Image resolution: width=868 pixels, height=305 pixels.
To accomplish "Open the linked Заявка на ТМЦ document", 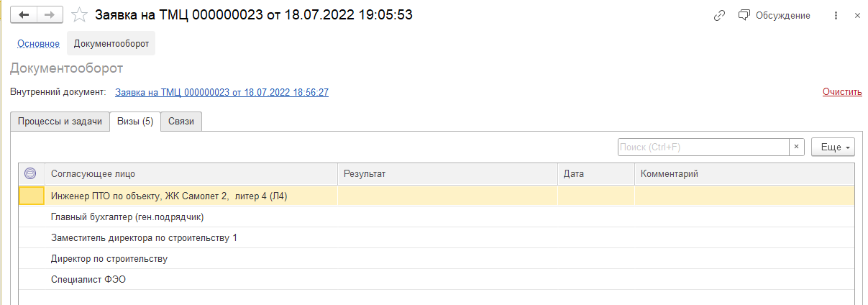I will (221, 92).
